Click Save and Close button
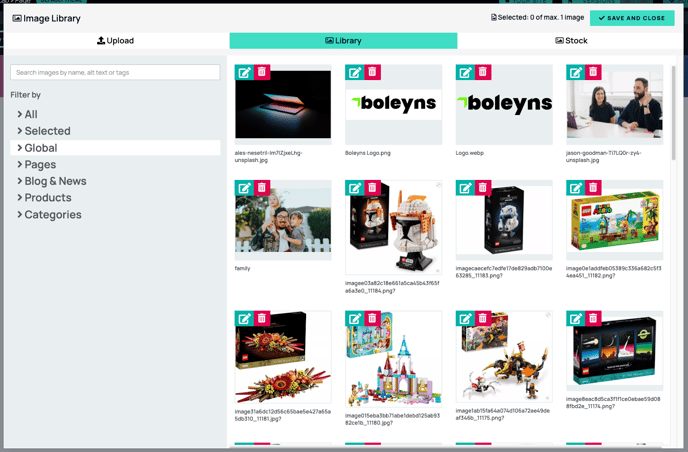Image resolution: width=688 pixels, height=452 pixels. 632,18
